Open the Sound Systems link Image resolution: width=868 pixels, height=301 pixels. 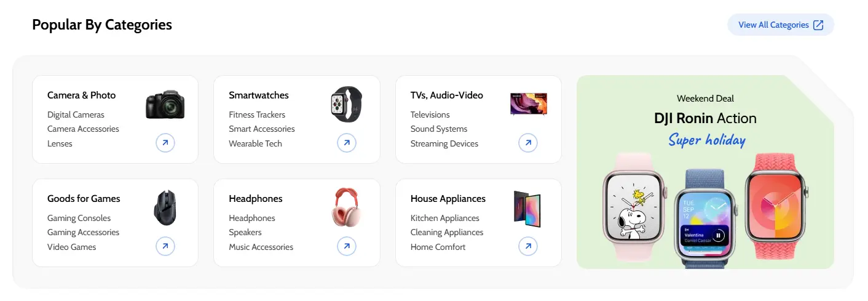point(439,129)
